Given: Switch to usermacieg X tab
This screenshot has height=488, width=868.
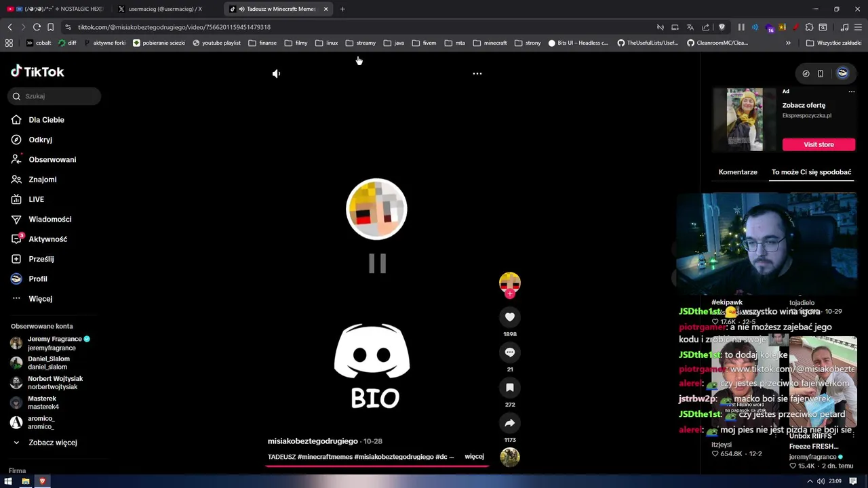Looking at the screenshot, I should click(x=165, y=9).
